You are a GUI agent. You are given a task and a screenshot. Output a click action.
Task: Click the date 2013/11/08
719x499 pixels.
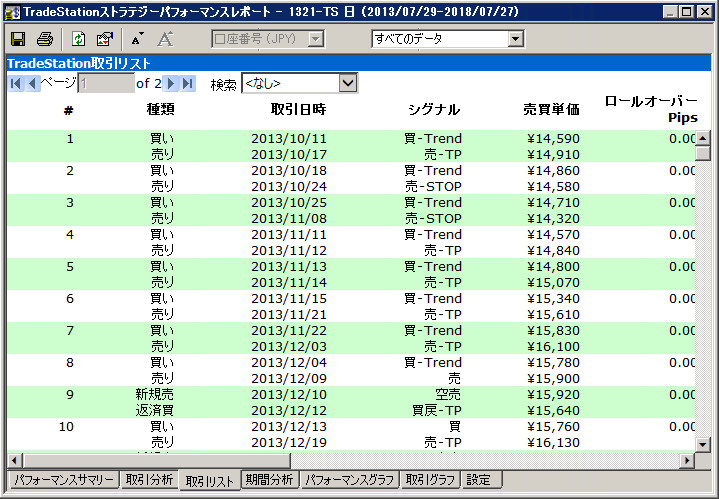289,219
